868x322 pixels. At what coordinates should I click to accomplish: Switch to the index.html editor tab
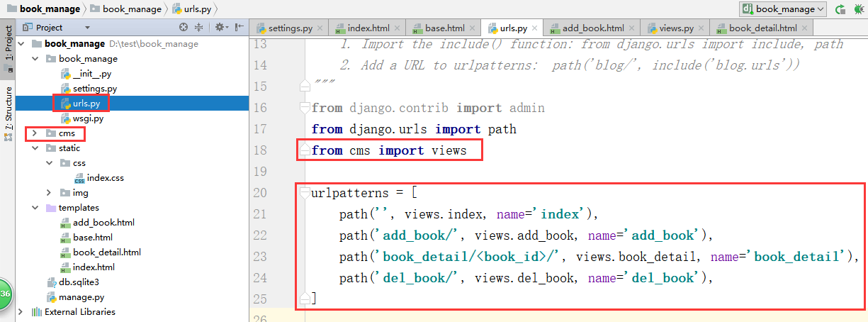tap(367, 28)
